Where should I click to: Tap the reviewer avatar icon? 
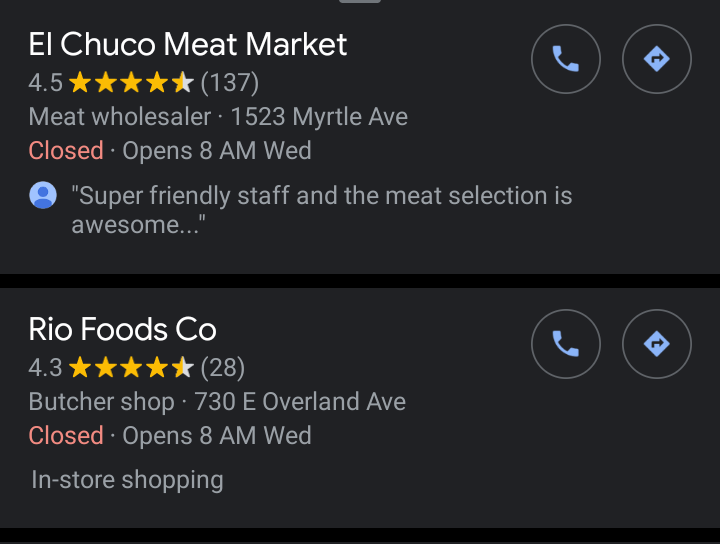(x=43, y=196)
